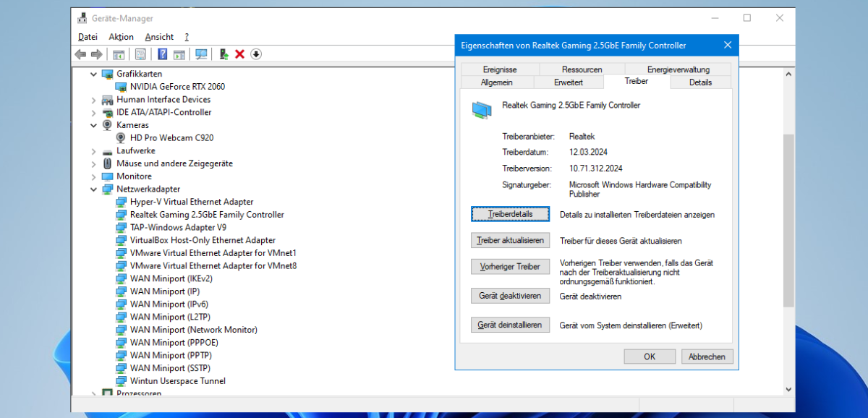Open the Properties toolbar icon in Geräte-Manager
868x418 pixels.
[x=140, y=54]
